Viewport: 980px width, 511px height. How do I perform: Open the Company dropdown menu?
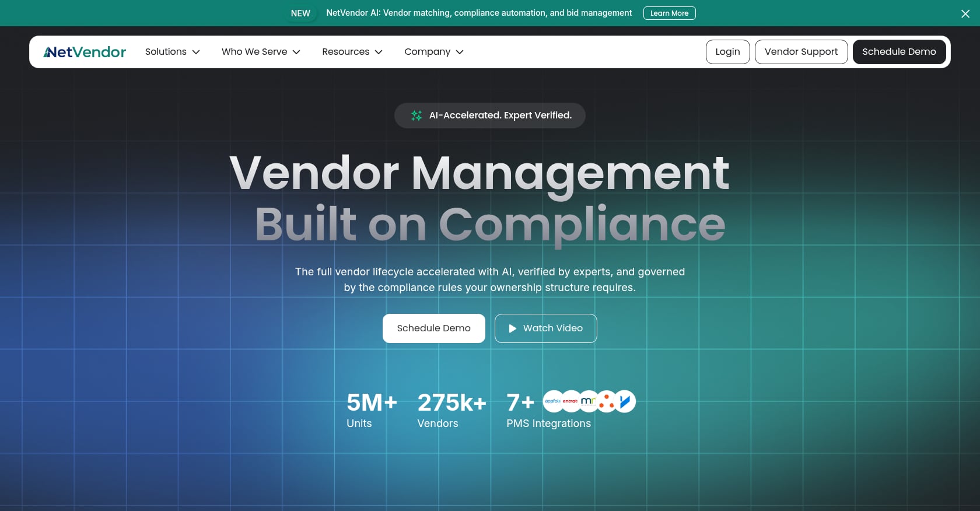pos(434,52)
